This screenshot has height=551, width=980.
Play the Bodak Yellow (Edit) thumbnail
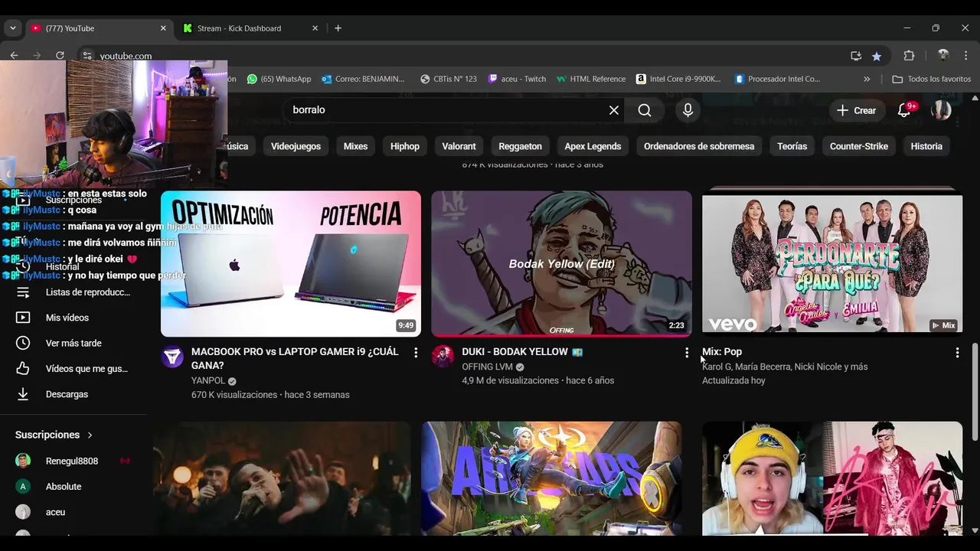(561, 263)
